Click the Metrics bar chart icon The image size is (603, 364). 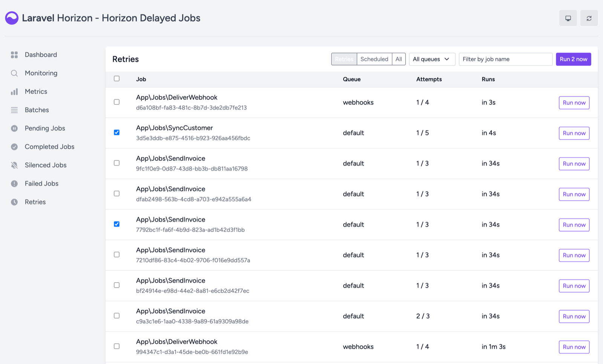point(14,92)
